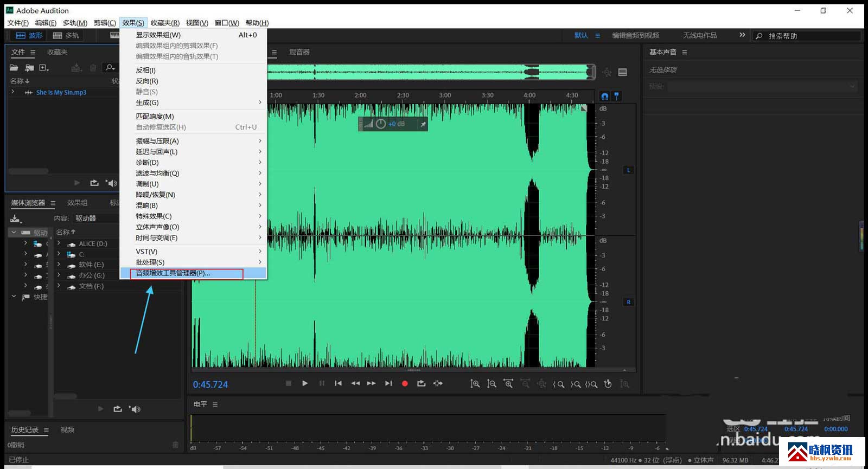Image resolution: width=868 pixels, height=469 pixels.
Task: Choose 反相(I) from effects menu
Action: (x=193, y=70)
